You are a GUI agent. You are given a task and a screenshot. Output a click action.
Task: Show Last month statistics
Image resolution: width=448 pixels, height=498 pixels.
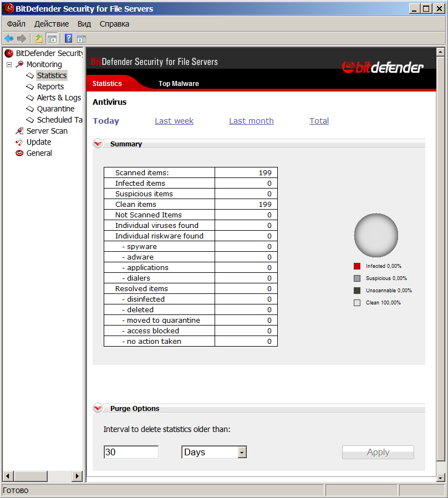(251, 121)
